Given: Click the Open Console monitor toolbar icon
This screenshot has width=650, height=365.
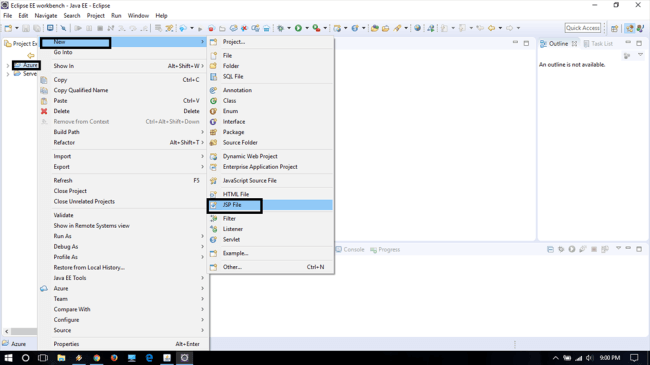Looking at the screenshot, I should [x=50, y=28].
